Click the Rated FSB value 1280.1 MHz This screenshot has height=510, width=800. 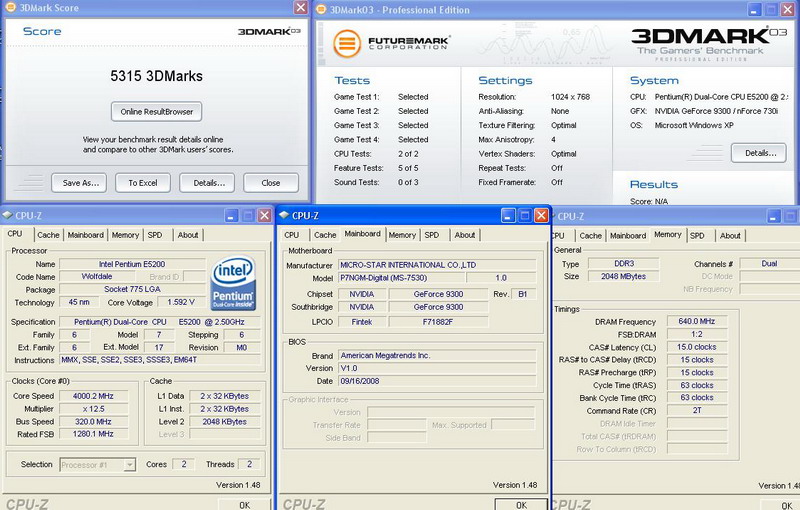tap(93, 434)
